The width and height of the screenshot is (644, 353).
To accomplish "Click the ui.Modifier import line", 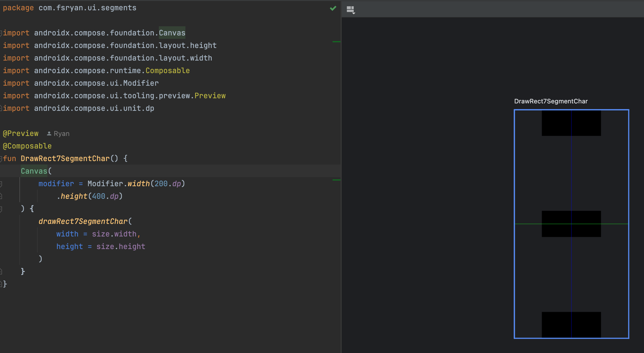I will pos(81,83).
